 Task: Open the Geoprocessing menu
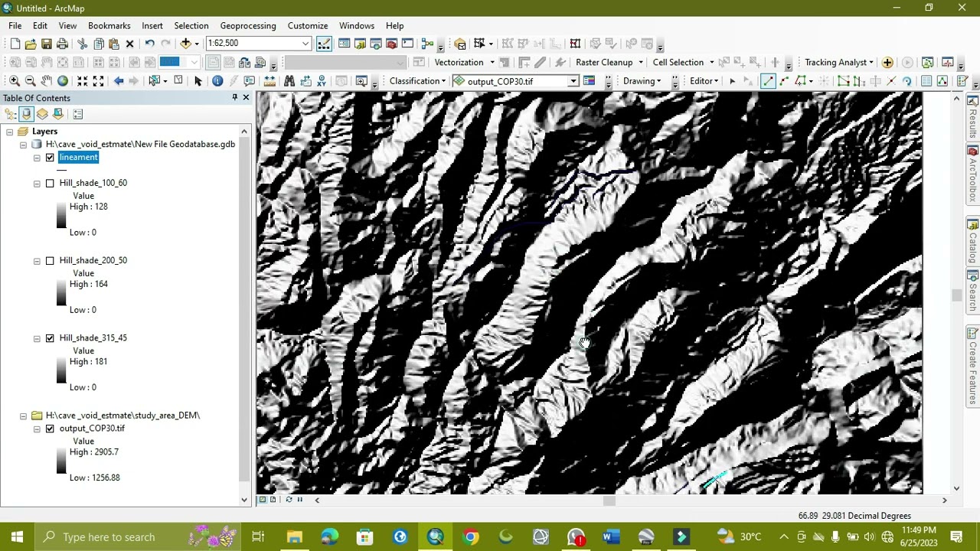click(x=248, y=26)
